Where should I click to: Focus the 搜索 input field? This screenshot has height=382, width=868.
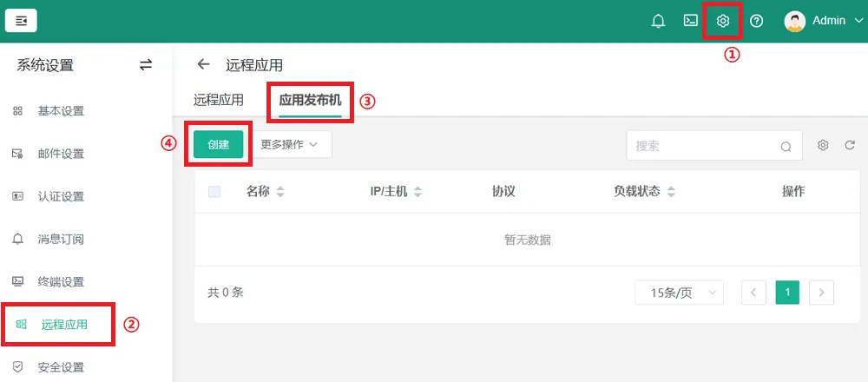(x=714, y=146)
